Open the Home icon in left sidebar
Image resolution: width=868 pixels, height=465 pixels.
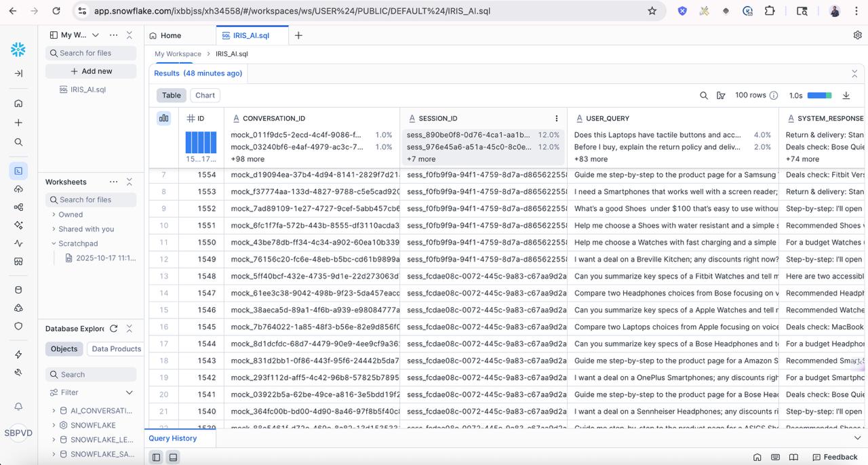click(x=18, y=104)
